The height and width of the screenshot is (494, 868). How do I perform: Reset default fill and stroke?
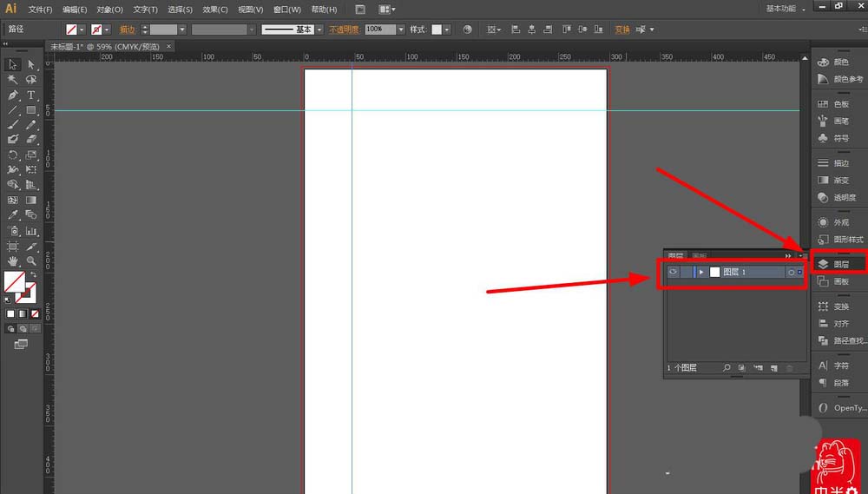click(x=7, y=300)
